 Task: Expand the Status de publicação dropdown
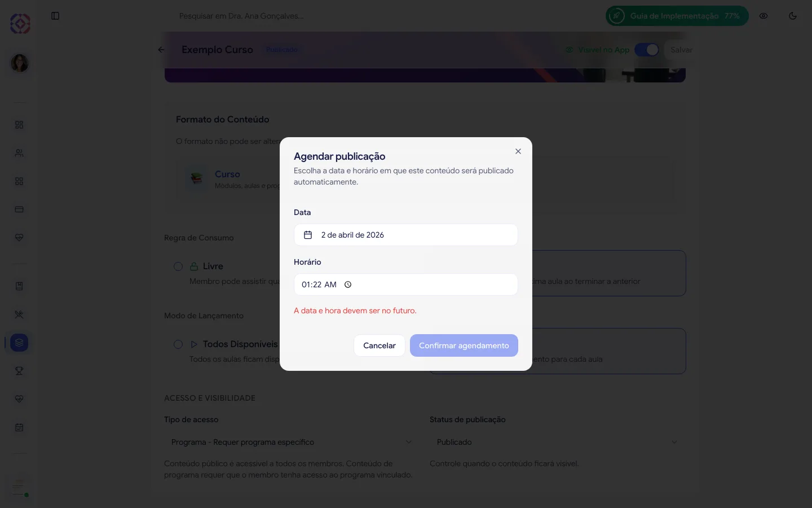click(558, 442)
